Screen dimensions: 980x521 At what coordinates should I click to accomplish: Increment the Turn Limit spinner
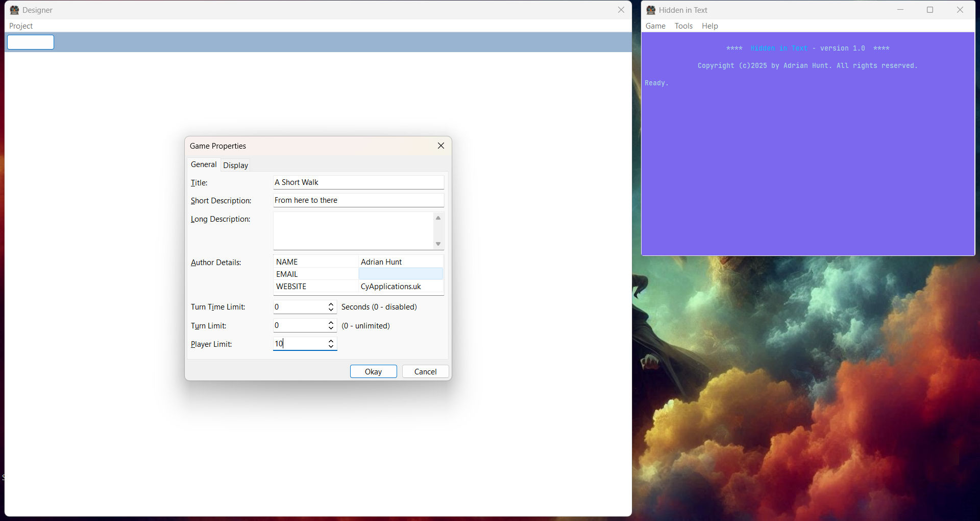point(331,322)
